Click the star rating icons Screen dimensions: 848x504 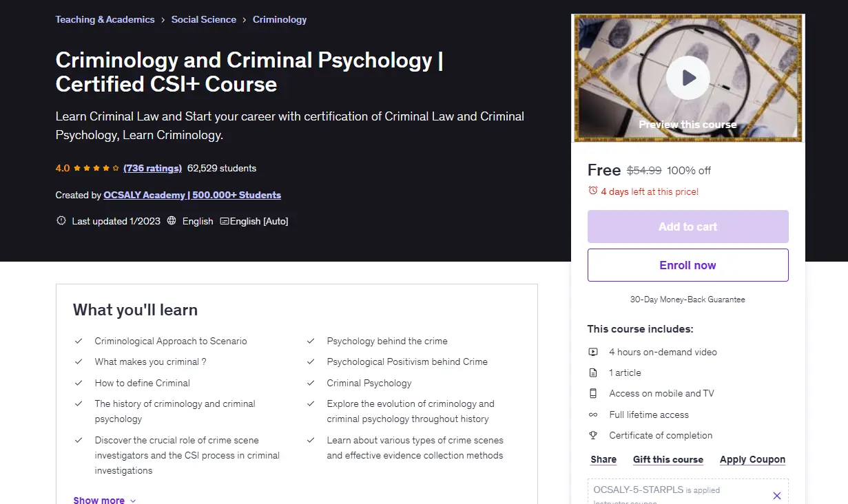click(x=96, y=168)
